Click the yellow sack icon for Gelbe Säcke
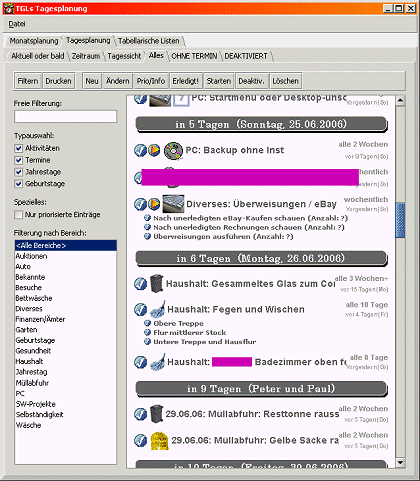 [x=159, y=441]
